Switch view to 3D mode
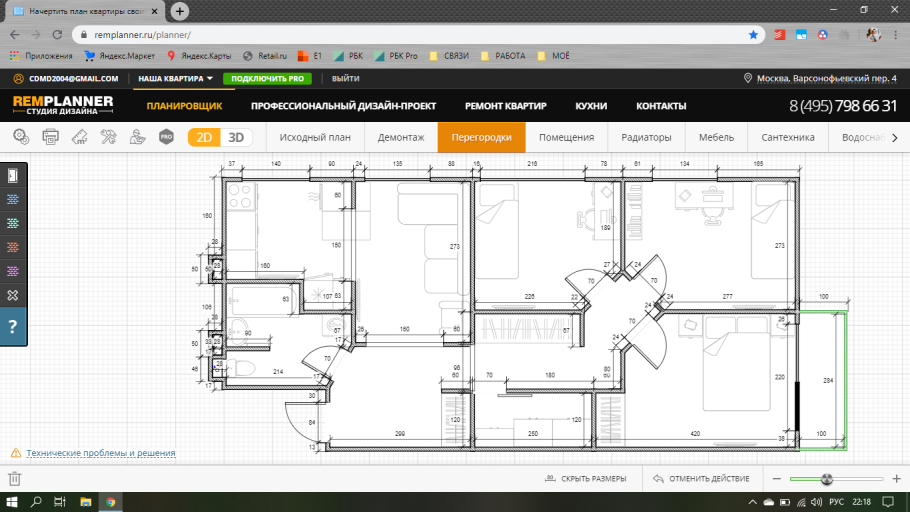Image resolution: width=910 pixels, height=512 pixels. (237, 137)
